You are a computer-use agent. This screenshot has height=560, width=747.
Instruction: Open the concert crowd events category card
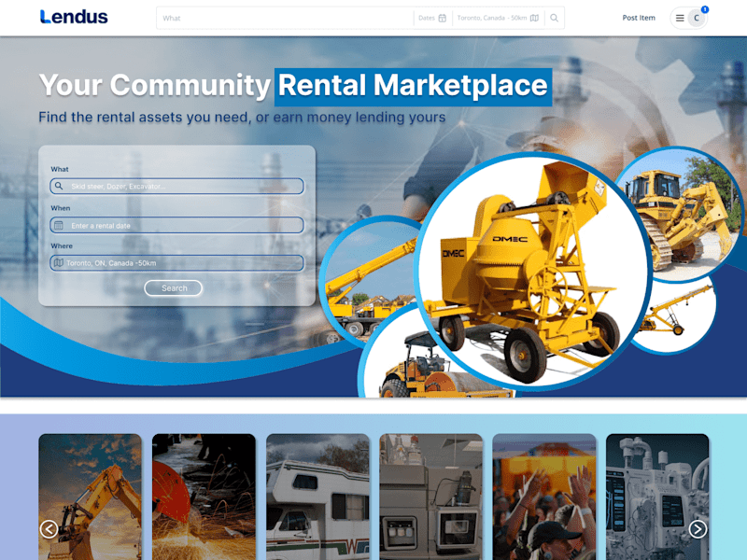[x=544, y=497]
